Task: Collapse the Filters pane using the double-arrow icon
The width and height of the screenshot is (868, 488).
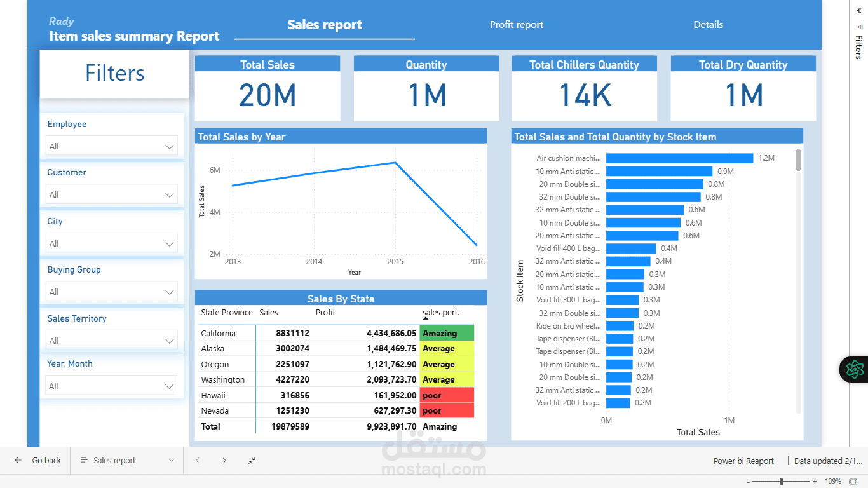Action: pyautogui.click(x=860, y=11)
